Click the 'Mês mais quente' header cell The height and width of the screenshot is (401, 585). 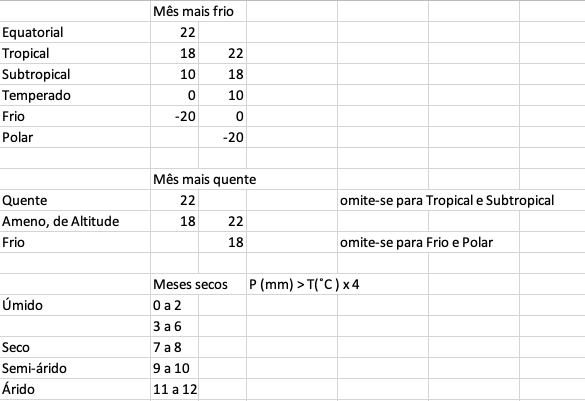(x=204, y=179)
